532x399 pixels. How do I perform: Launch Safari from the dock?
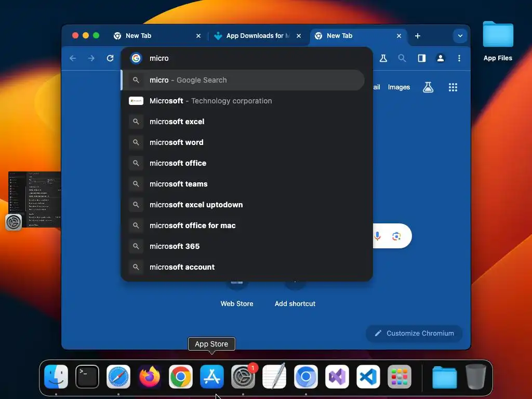coord(118,377)
